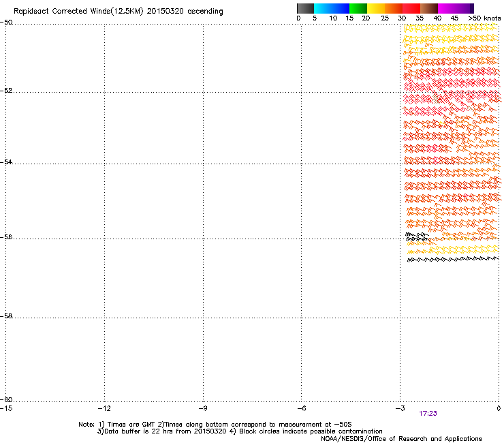Click the red 30-35 knots color swatch
504x443 pixels.
coord(411,8)
